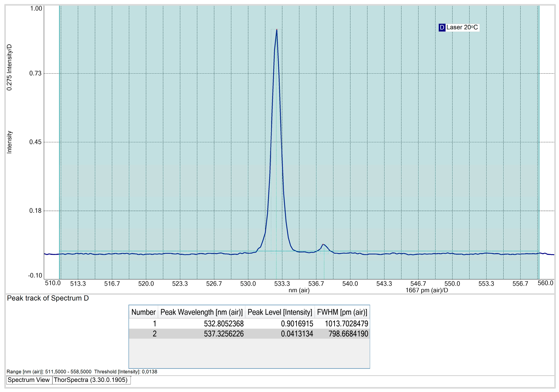Select the Laser 20°C legend label
This screenshot has width=559, height=392.
click(462, 27)
